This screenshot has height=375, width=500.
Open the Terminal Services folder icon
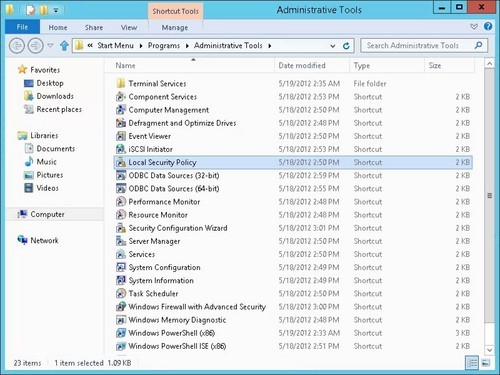click(x=121, y=83)
